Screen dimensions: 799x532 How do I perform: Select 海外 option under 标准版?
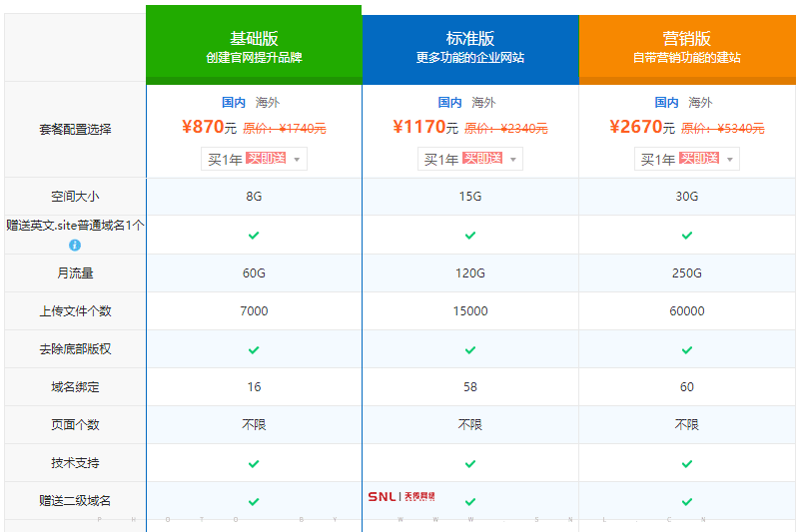point(483,102)
